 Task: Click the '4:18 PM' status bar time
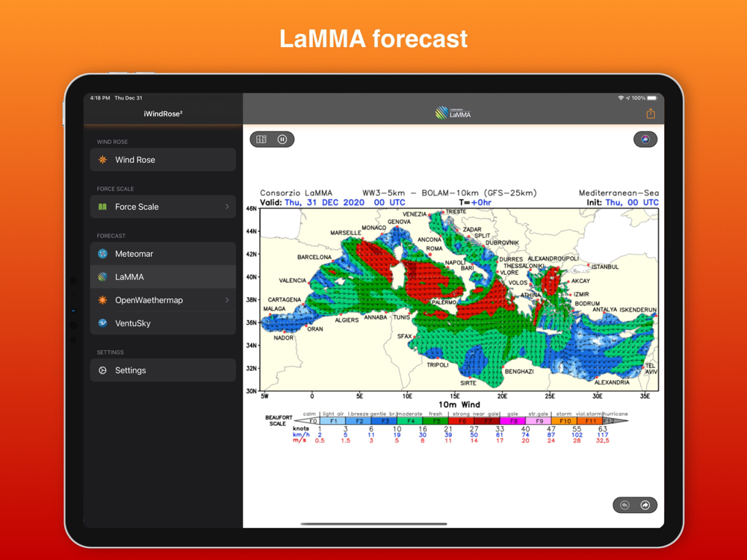pos(100,98)
